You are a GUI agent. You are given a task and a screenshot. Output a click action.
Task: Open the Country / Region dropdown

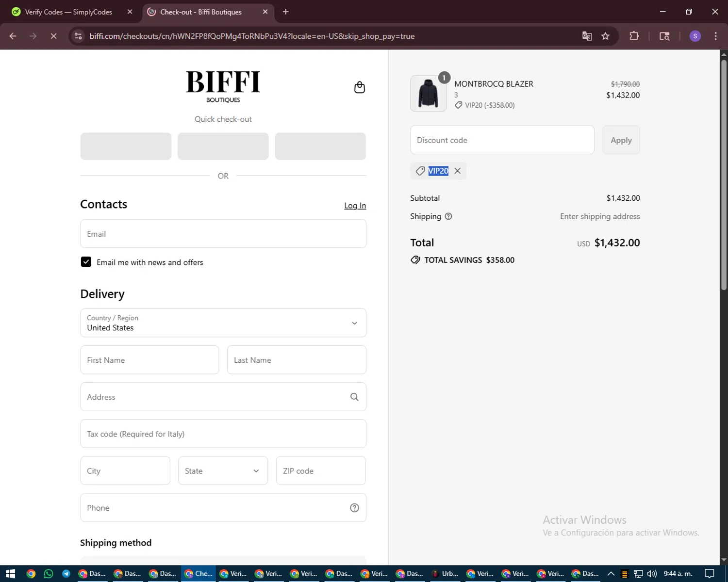coord(223,323)
